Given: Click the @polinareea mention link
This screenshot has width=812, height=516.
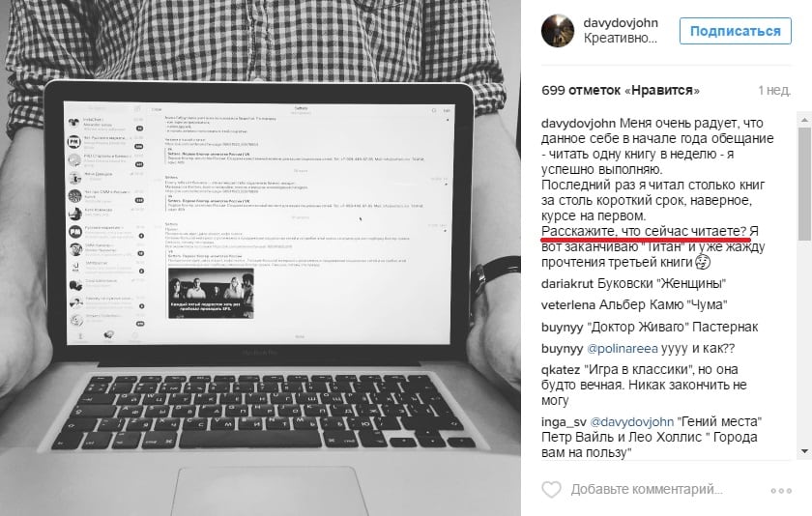Looking at the screenshot, I should tap(622, 349).
